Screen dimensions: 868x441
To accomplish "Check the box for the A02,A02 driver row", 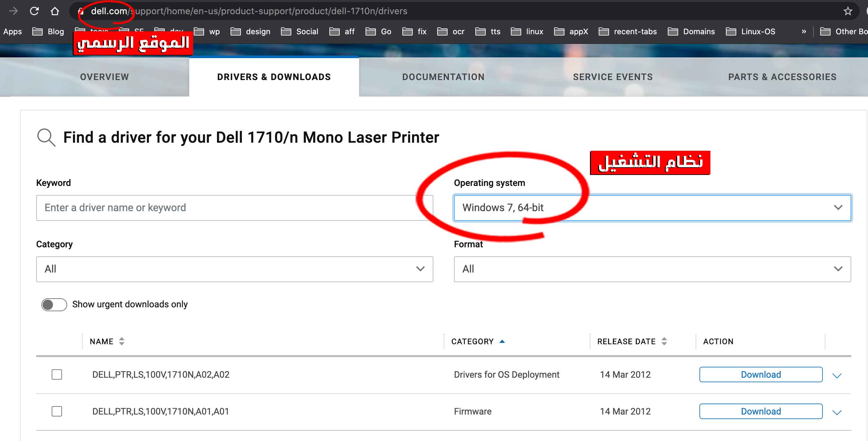I will [x=57, y=374].
